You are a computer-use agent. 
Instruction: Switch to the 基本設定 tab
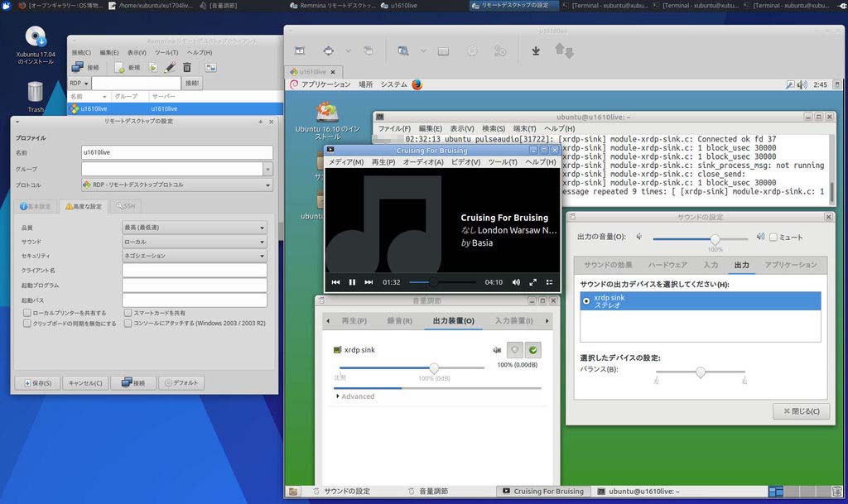click(35, 206)
